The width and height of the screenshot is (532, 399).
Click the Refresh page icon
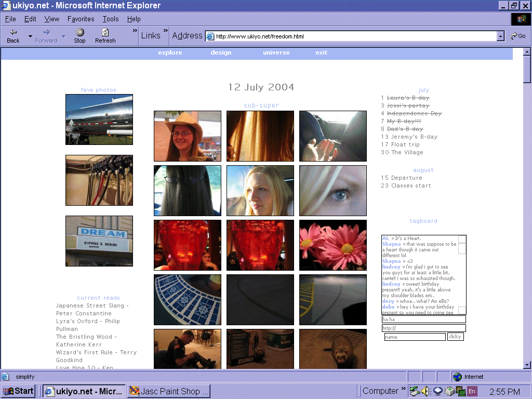pyautogui.click(x=105, y=32)
